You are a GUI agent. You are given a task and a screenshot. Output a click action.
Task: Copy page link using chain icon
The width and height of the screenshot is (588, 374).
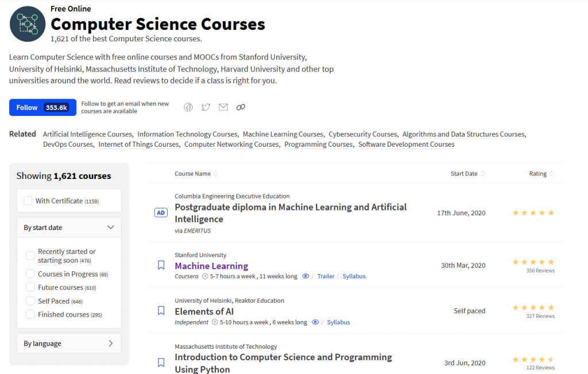click(x=241, y=107)
